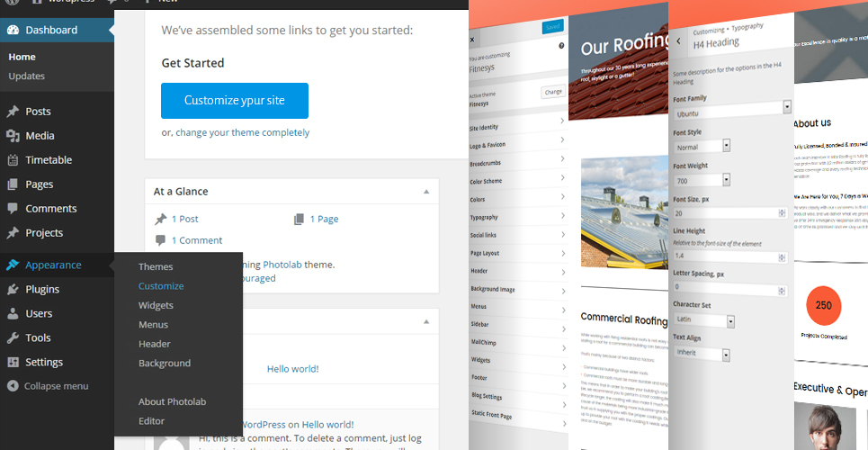Click the Appearance paintbrush icon
The width and height of the screenshot is (868, 450).
point(13,265)
